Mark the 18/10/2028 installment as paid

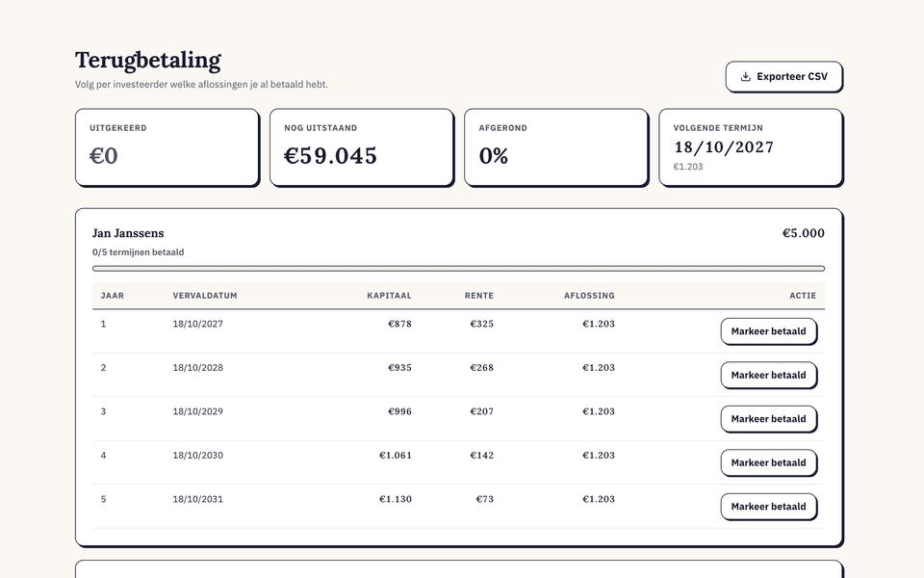(x=768, y=375)
